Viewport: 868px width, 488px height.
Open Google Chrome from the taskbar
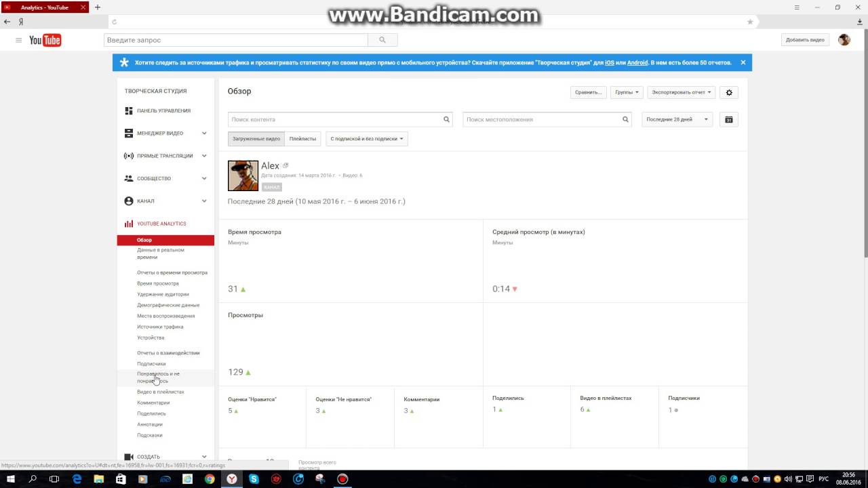210,479
